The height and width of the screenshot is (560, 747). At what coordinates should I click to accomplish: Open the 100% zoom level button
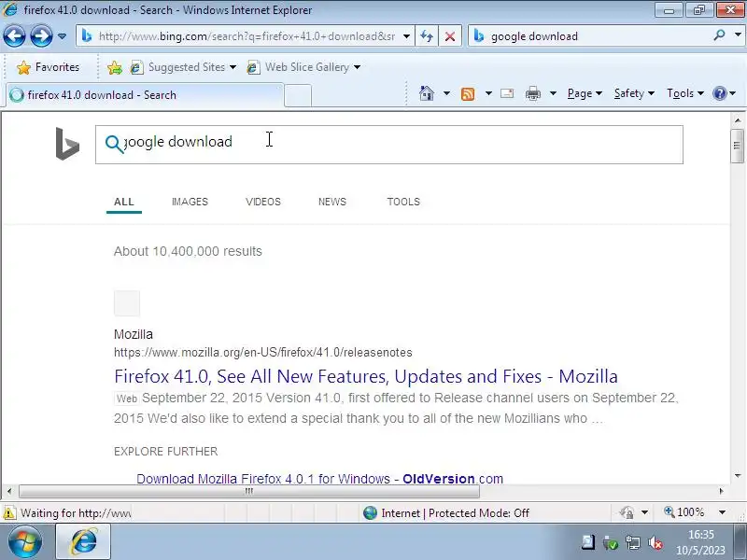point(684,512)
